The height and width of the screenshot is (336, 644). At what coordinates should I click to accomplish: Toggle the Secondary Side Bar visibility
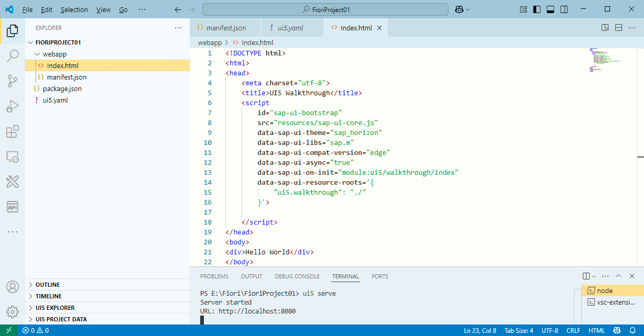click(x=564, y=9)
